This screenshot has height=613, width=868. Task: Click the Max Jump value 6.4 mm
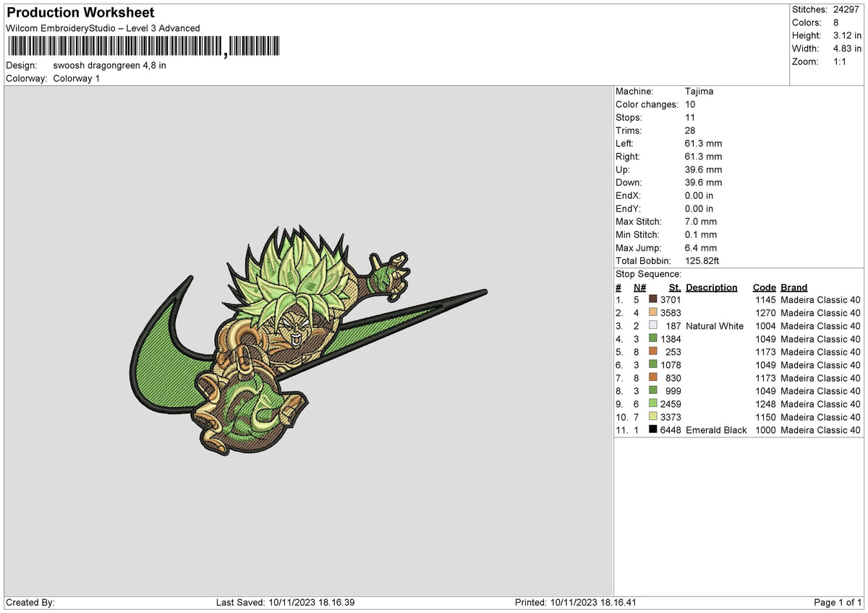(701, 247)
